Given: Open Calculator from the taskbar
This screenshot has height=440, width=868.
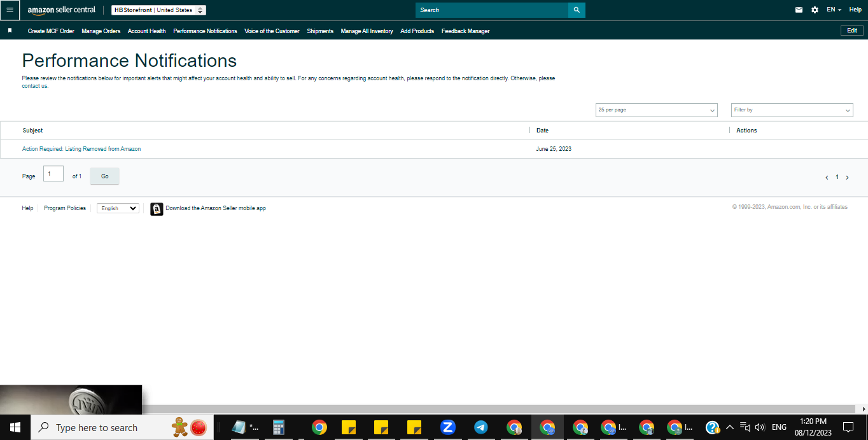Looking at the screenshot, I should (278, 427).
